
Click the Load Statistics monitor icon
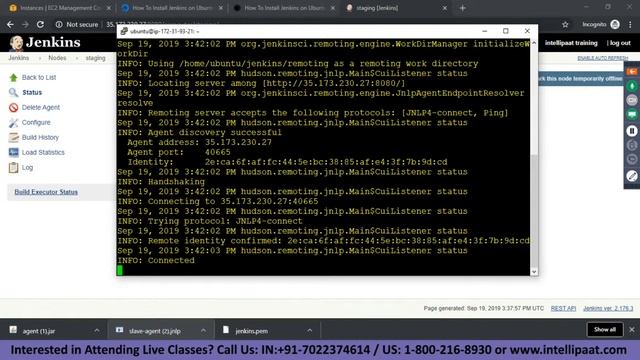tap(13, 152)
